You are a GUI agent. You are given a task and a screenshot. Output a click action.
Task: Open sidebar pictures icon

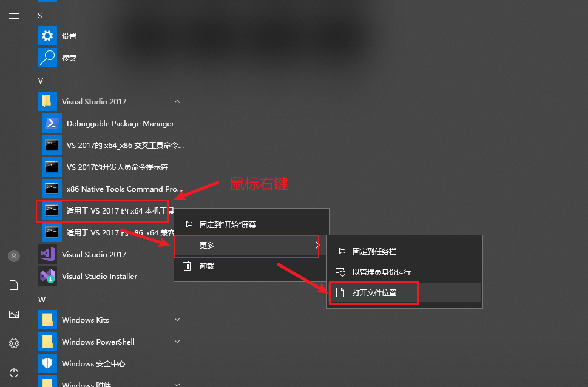[x=14, y=314]
